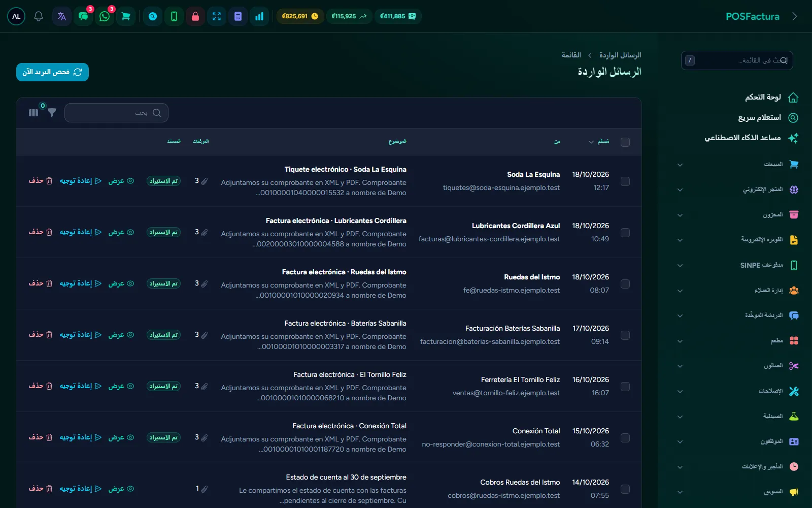Open the €825,691 pending amount badge
This screenshot has height=508, width=812.
(x=300, y=16)
